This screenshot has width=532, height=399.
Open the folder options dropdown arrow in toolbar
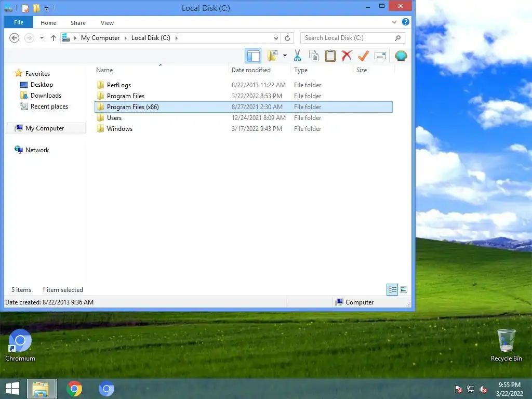click(285, 56)
